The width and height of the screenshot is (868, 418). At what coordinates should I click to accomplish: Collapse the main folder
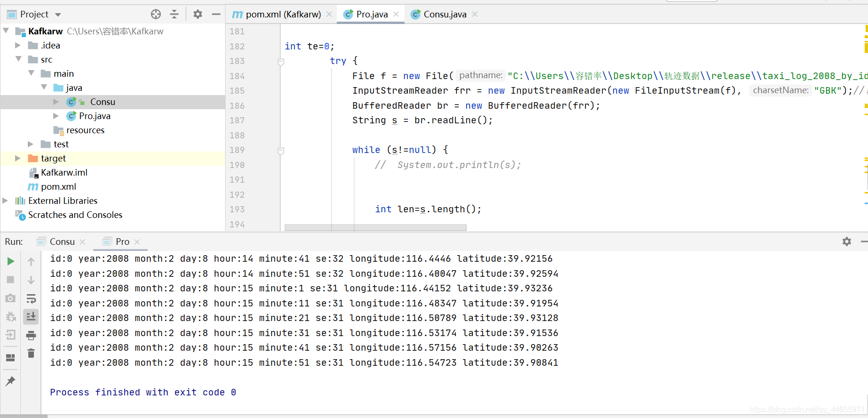pos(31,73)
